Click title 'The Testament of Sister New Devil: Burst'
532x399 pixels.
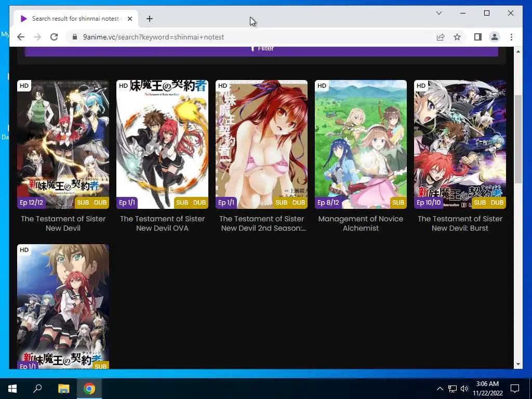(x=460, y=223)
